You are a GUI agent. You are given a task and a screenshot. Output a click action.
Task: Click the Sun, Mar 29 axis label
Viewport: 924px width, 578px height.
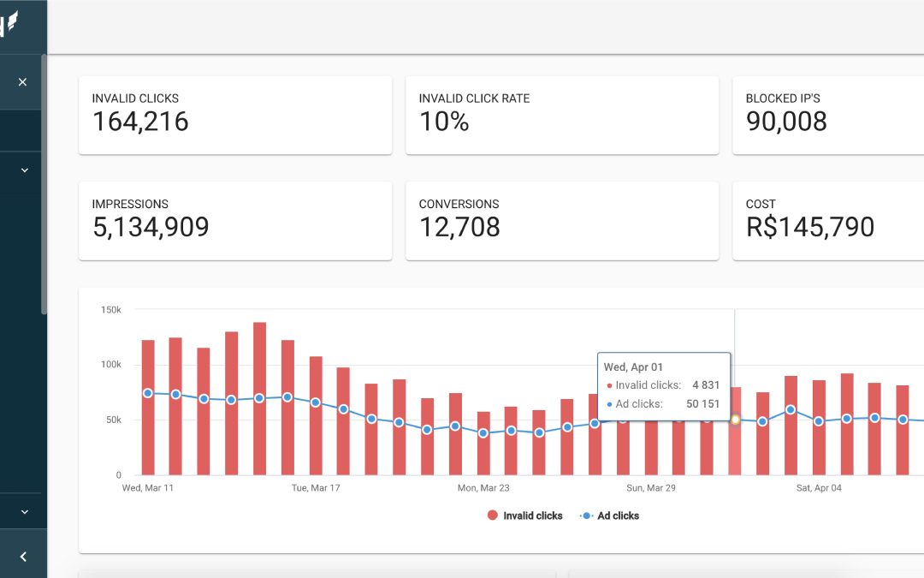pyautogui.click(x=651, y=488)
